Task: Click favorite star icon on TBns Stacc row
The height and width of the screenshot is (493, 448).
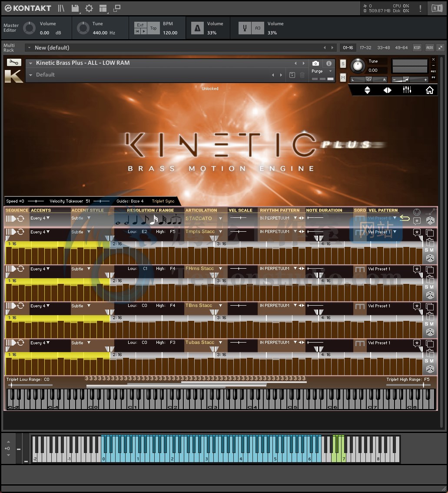Action: [x=417, y=306]
